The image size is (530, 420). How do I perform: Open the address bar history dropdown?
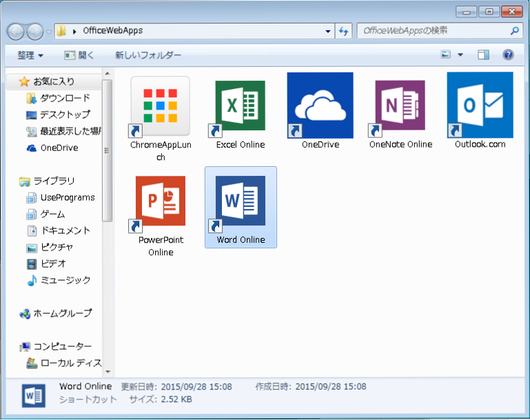(327, 32)
